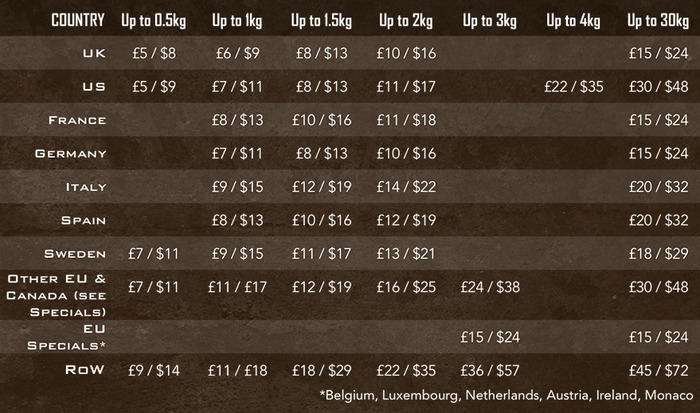Viewport: 700px width, 413px height.
Task: Click UK's £5 / $8 price cell
Action: point(154,54)
